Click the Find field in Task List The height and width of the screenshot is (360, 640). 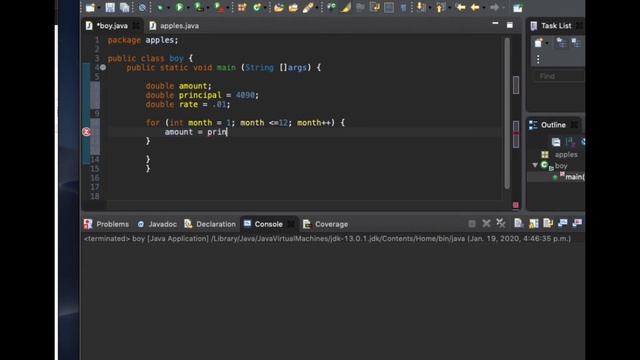coord(559,76)
